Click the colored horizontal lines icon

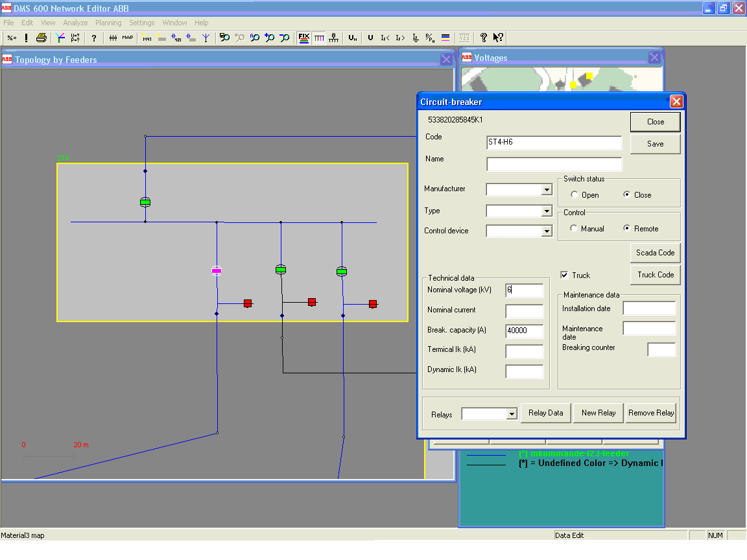pos(445,38)
